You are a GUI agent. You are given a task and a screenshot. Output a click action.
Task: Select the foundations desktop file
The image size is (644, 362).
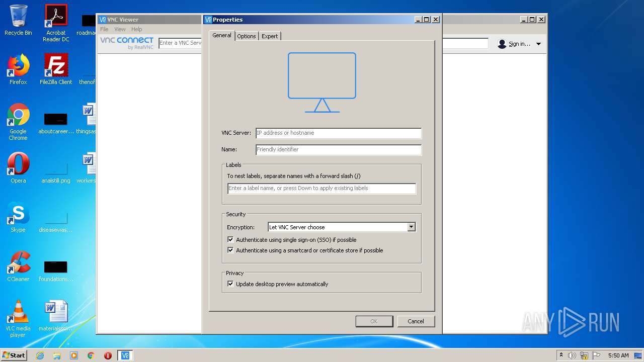(x=56, y=270)
